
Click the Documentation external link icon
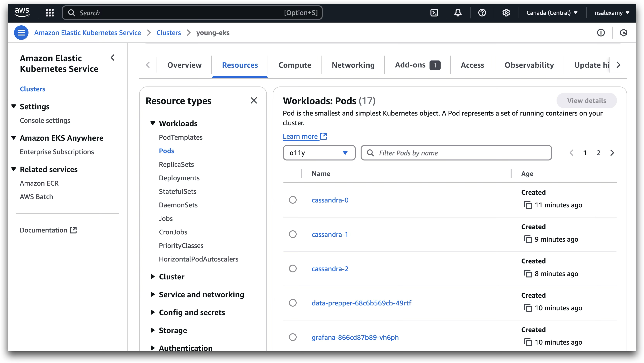[73, 230]
